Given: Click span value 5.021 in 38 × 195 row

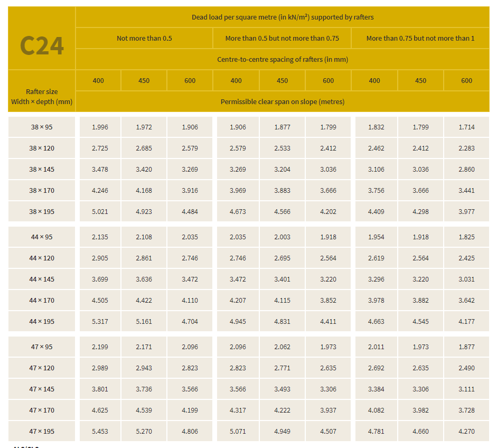Looking at the screenshot, I should coord(100,211).
